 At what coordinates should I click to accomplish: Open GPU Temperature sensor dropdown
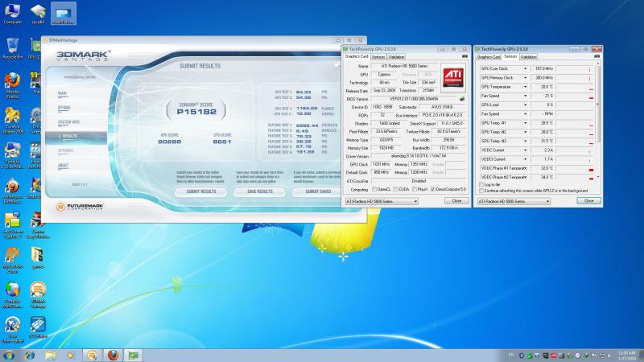525,87
